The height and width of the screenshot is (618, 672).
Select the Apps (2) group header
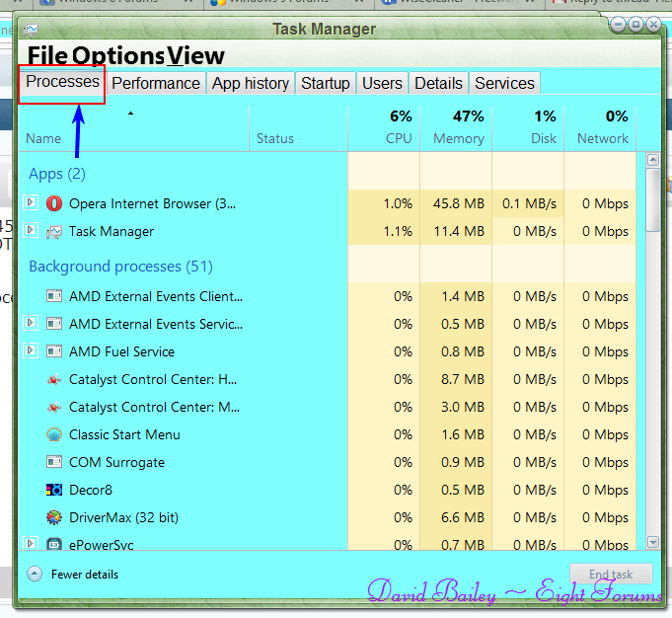57,174
